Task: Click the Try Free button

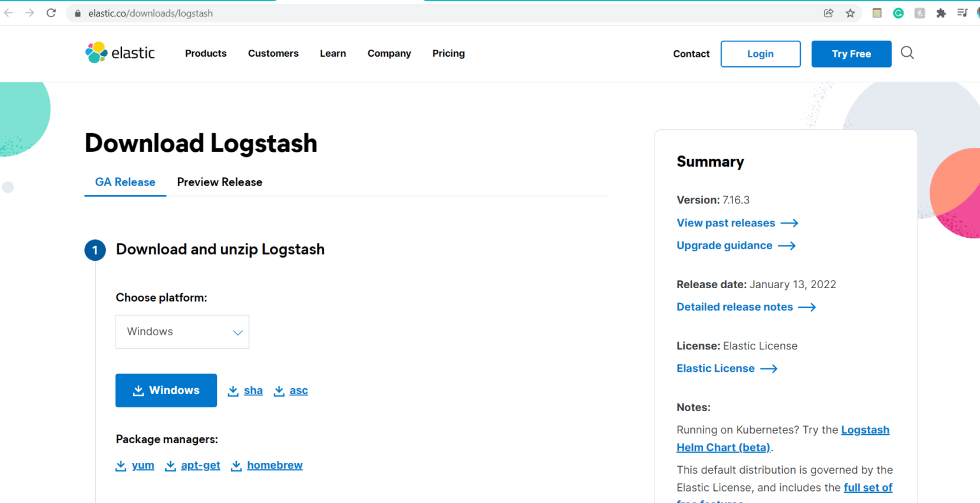Action: point(851,54)
